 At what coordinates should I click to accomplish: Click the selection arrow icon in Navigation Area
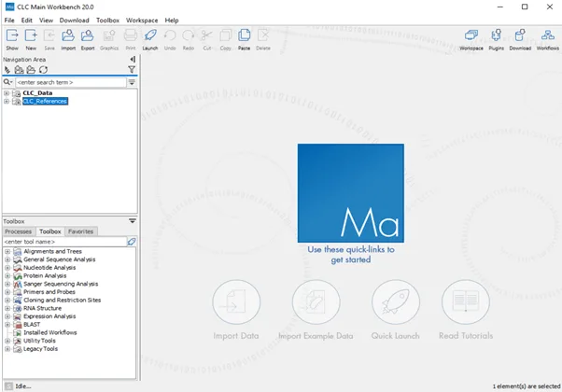pyautogui.click(x=7, y=70)
